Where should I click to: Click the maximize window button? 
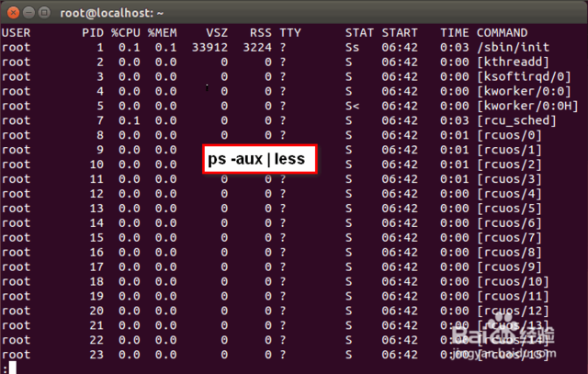pyautogui.click(x=44, y=13)
